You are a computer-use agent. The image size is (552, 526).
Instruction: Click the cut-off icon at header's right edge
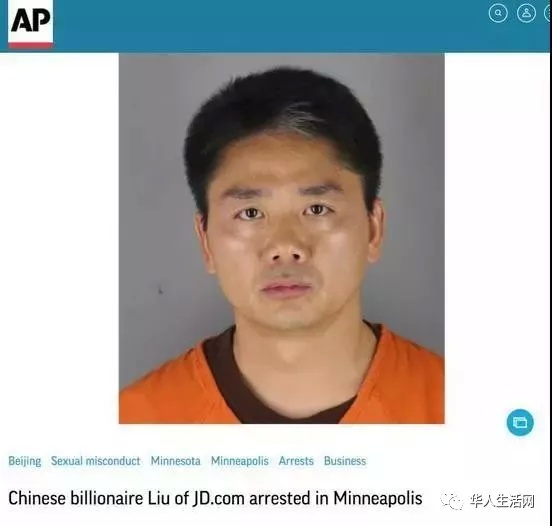point(548,13)
